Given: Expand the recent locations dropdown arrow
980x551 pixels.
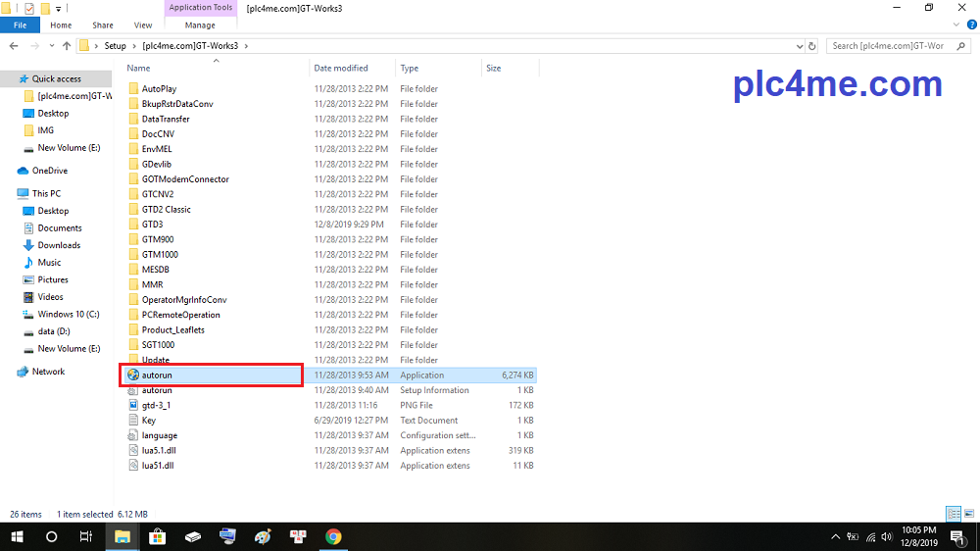Looking at the screenshot, I should 50,46.
